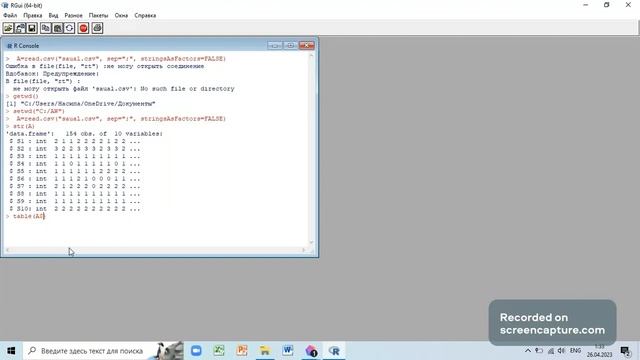Click the $ S10: int row

[x=75, y=209]
